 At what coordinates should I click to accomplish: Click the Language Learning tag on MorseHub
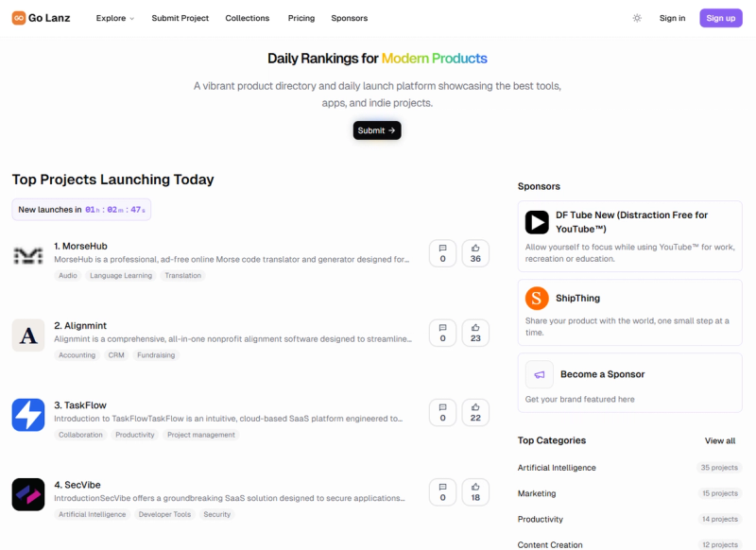(121, 275)
